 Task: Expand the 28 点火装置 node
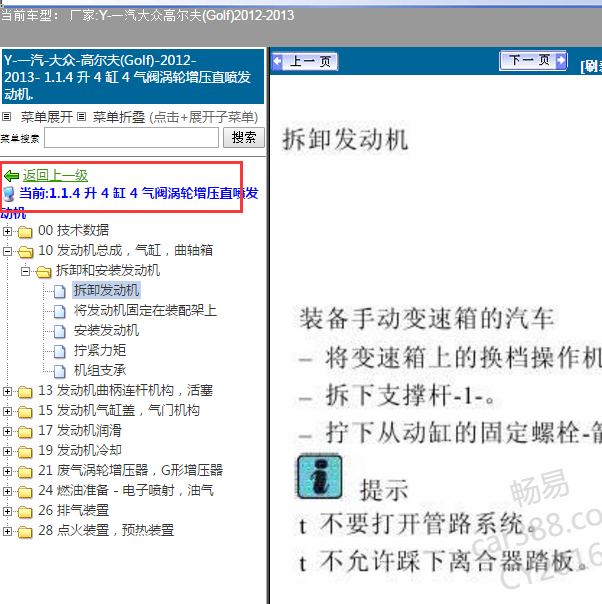[x=7, y=532]
